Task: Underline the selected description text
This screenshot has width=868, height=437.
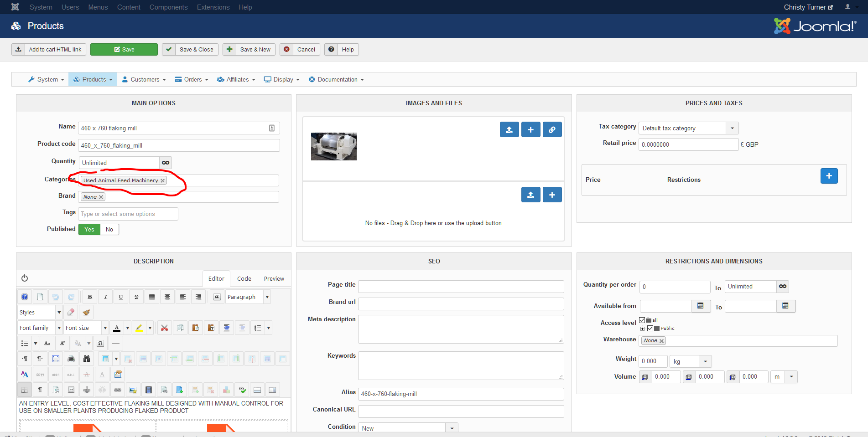Action: point(121,297)
